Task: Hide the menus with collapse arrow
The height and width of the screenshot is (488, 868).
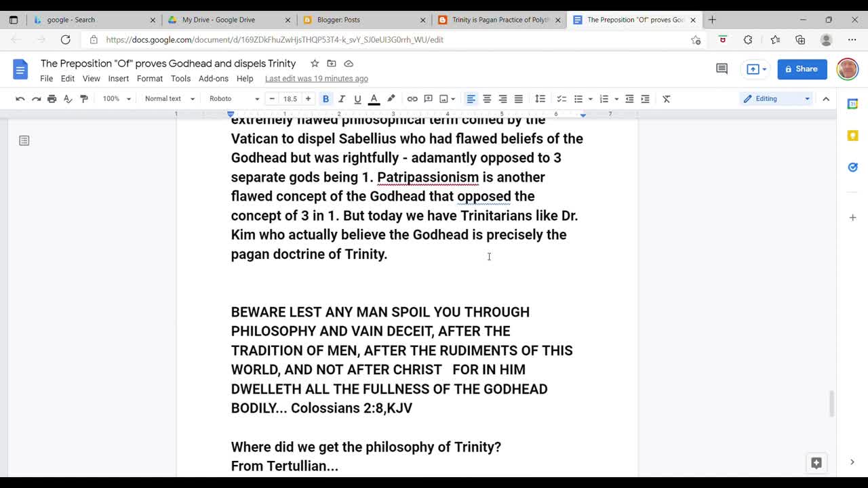Action: 826,99
